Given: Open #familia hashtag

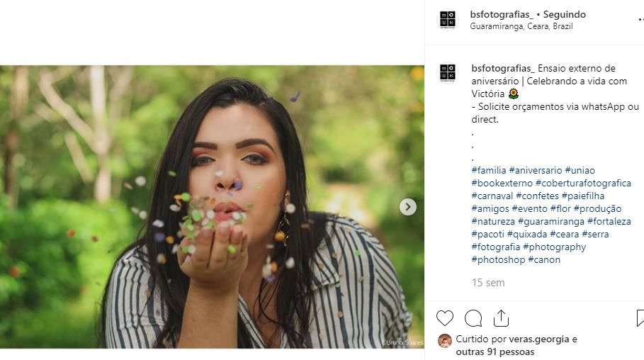Looking at the screenshot, I should coord(489,170).
